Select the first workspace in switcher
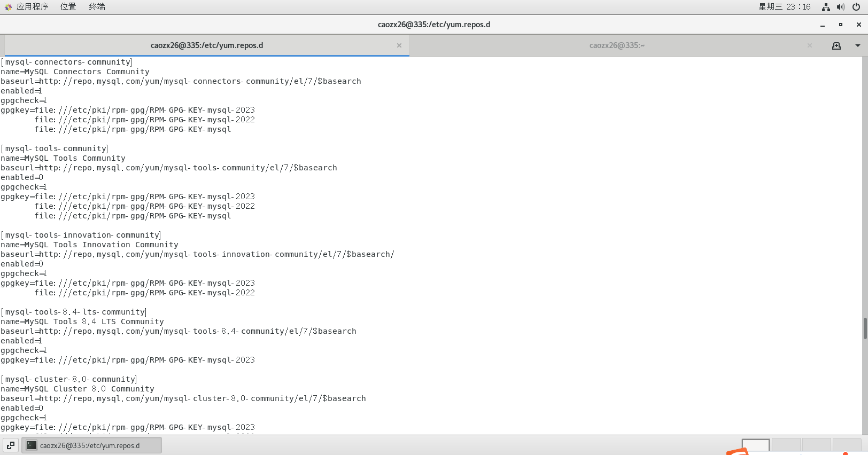This screenshot has height=455, width=868. click(756, 445)
